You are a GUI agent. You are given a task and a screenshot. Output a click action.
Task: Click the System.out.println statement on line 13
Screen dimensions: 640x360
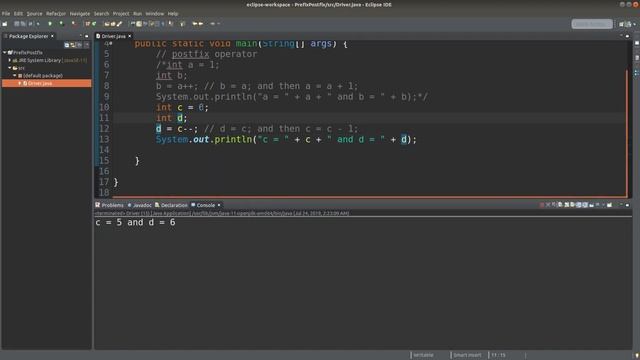tap(286, 139)
